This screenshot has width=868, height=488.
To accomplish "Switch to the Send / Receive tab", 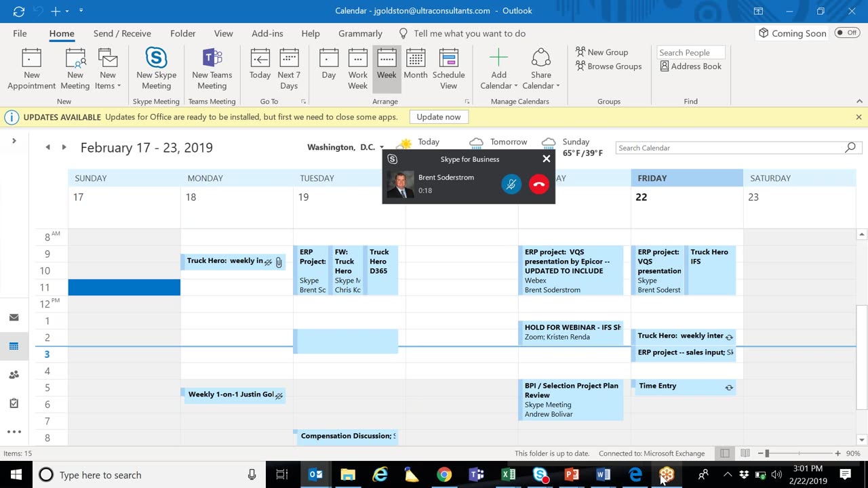I will (122, 33).
